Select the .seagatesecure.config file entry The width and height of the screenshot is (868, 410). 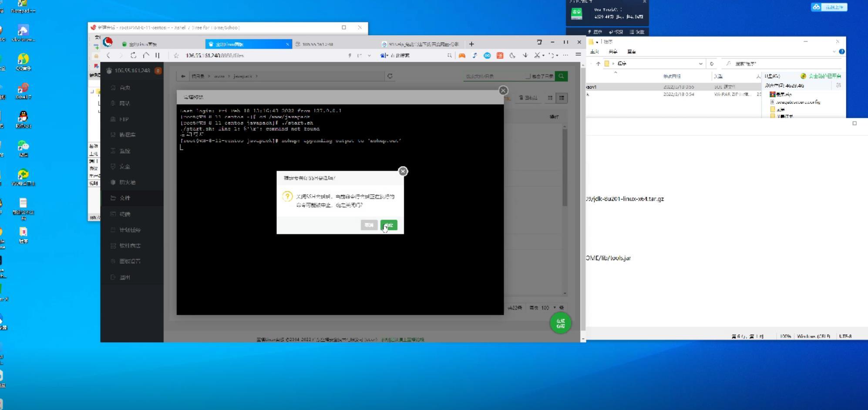click(795, 102)
